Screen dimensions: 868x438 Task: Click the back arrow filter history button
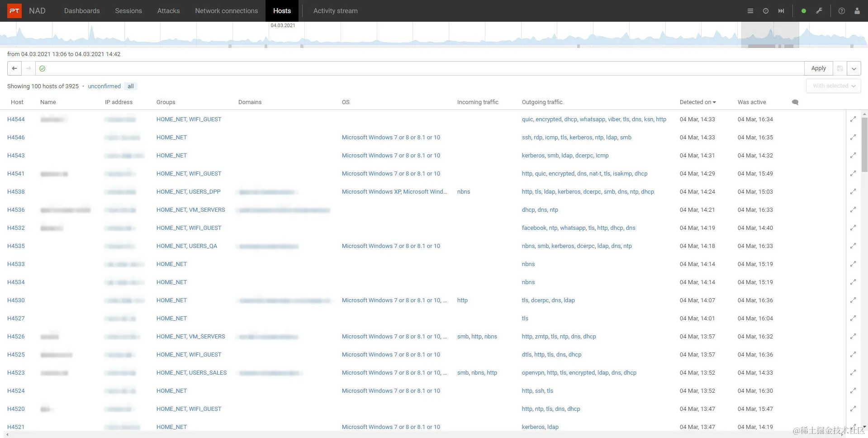14,68
